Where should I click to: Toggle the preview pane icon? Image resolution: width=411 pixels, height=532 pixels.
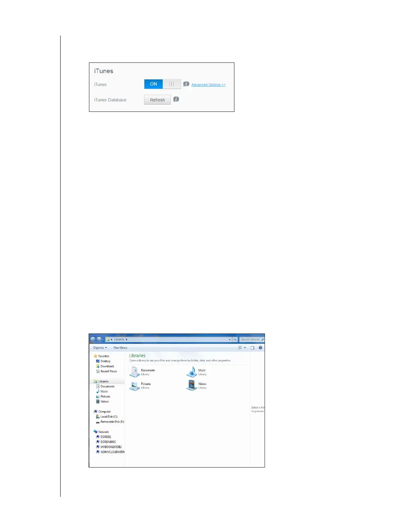point(252,348)
